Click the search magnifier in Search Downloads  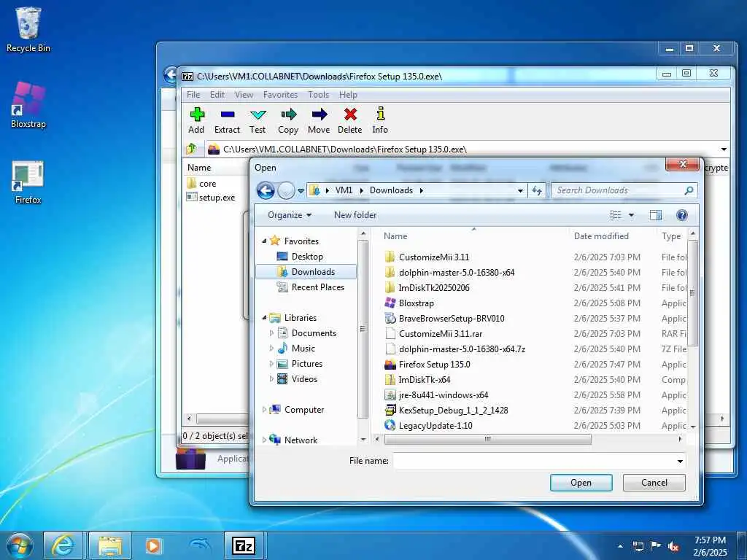point(689,190)
